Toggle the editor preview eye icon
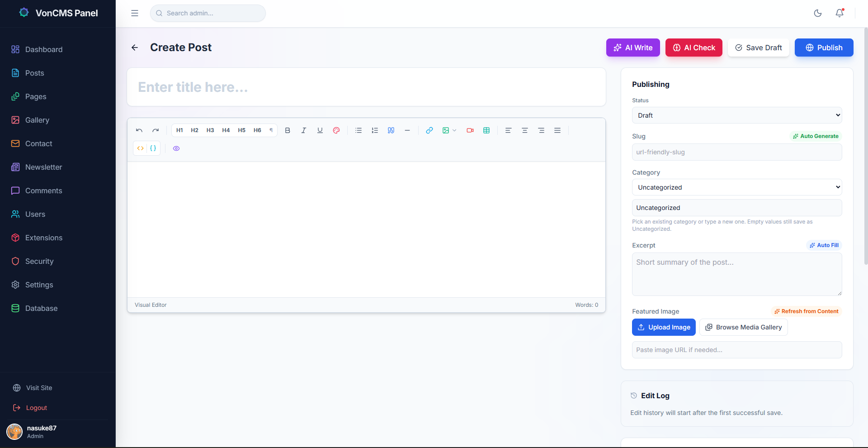 (176, 148)
